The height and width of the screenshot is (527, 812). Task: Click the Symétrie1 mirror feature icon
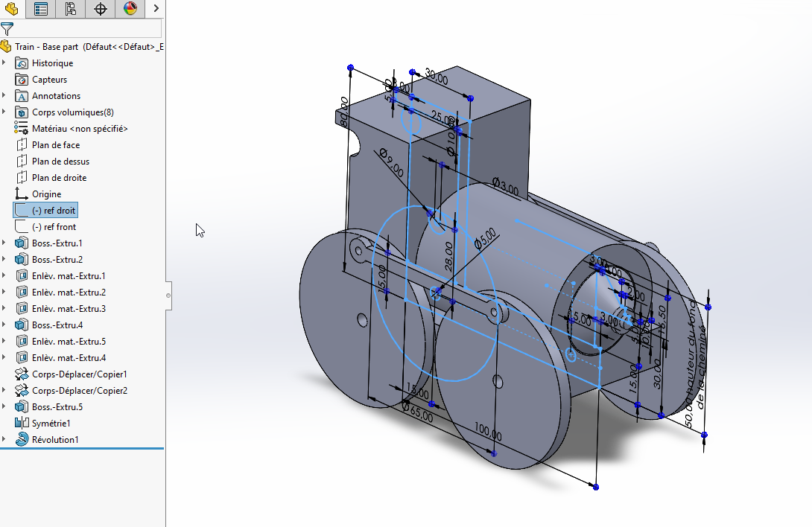[x=22, y=424]
